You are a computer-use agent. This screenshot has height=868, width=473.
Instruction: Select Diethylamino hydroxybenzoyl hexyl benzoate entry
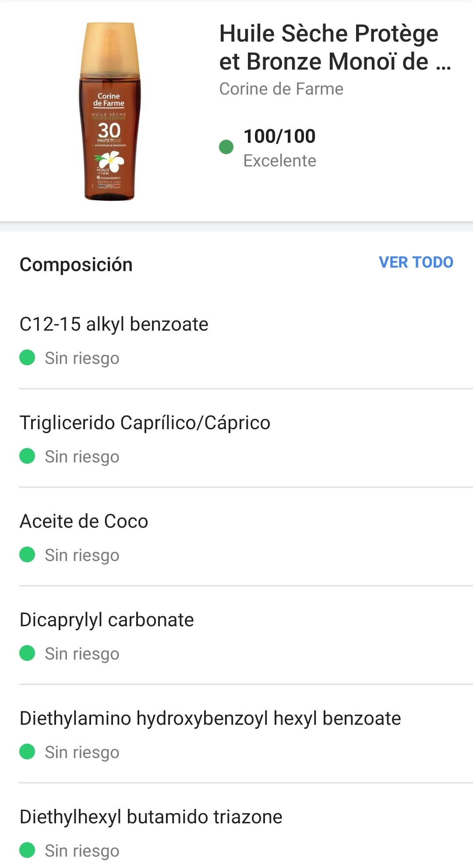(x=210, y=719)
